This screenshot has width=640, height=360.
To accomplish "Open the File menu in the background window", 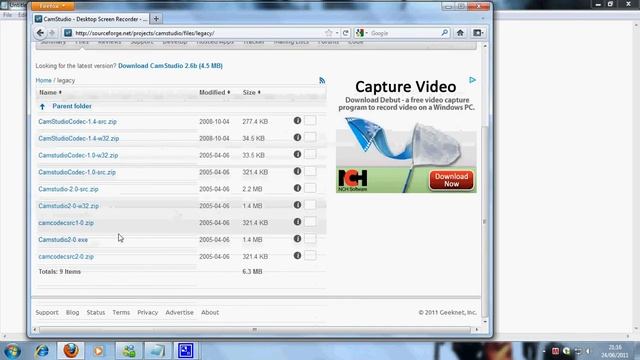I will coord(7,15).
